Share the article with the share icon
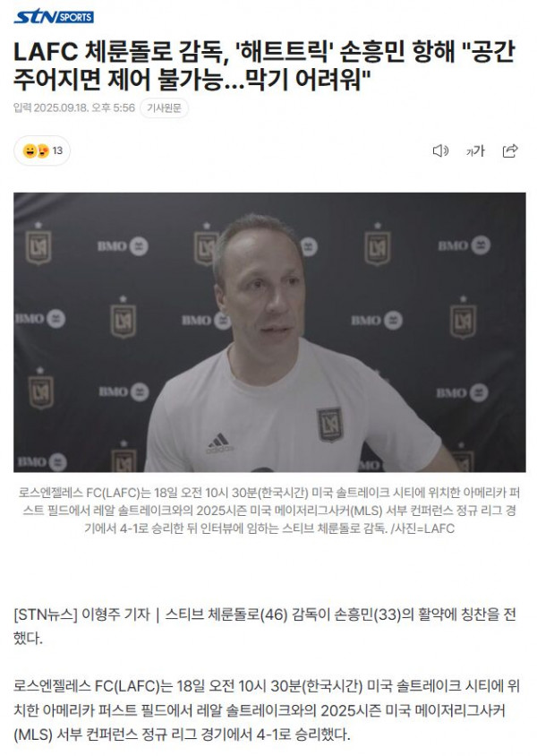The width and height of the screenshot is (537, 756). click(510, 150)
